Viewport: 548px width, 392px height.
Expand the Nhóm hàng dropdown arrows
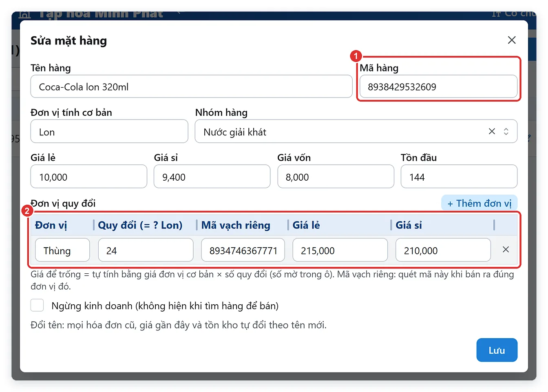tap(506, 131)
